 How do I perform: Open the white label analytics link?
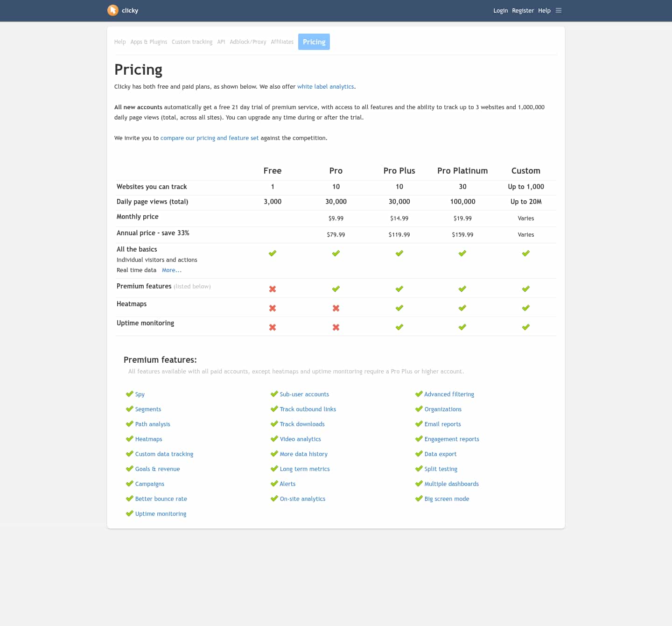tap(325, 86)
